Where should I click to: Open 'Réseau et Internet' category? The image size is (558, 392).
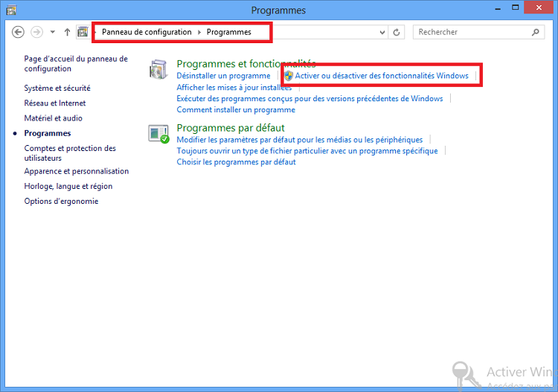(x=55, y=103)
